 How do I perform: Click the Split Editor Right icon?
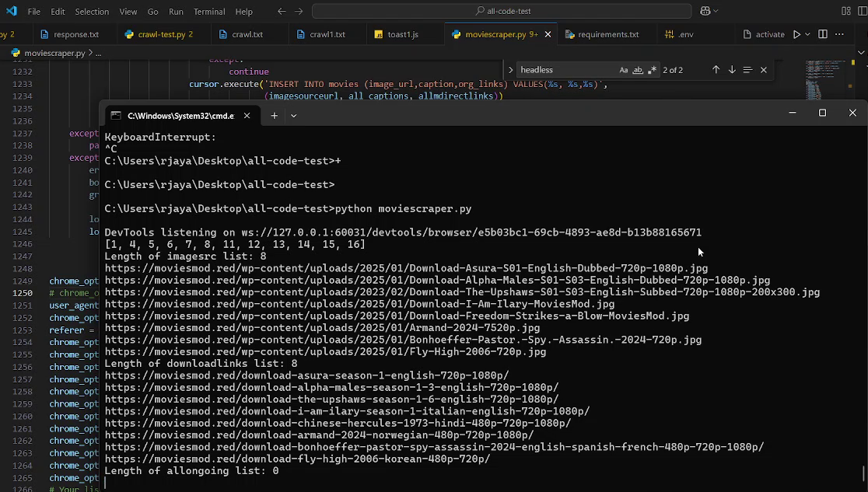(x=823, y=34)
